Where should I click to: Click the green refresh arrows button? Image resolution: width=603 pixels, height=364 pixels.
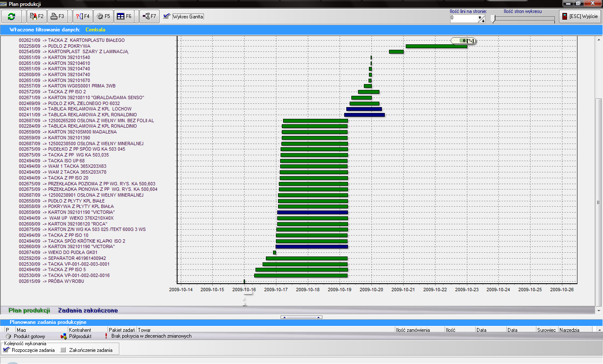pyautogui.click(x=11, y=16)
